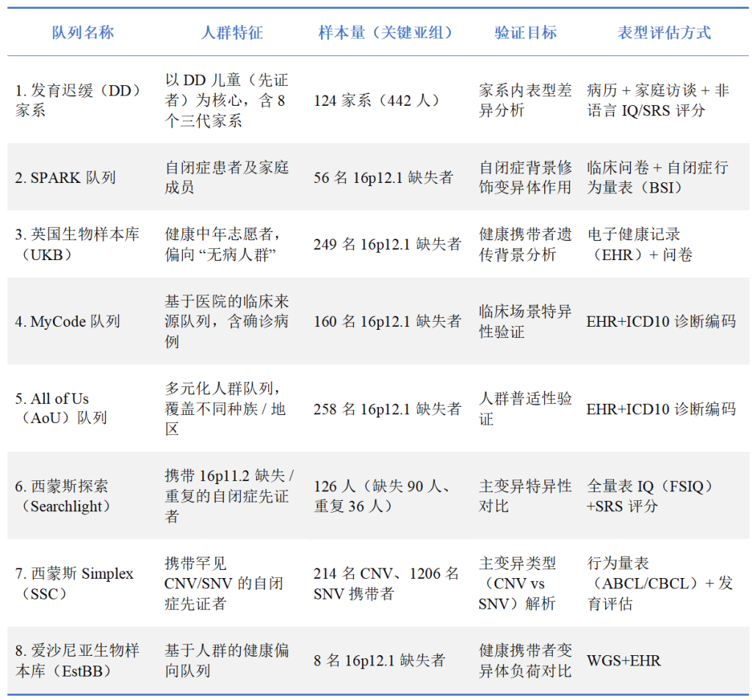Select the 表型评估方式 column header
Screen dimensions: 752x700
click(x=664, y=33)
